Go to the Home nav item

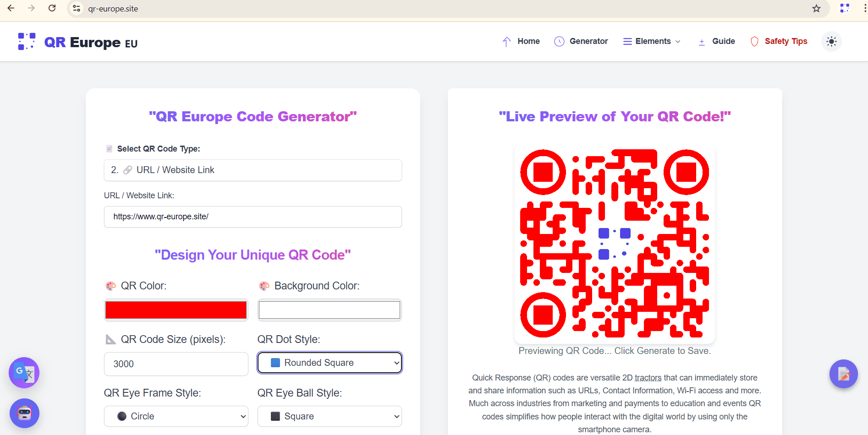tap(522, 42)
